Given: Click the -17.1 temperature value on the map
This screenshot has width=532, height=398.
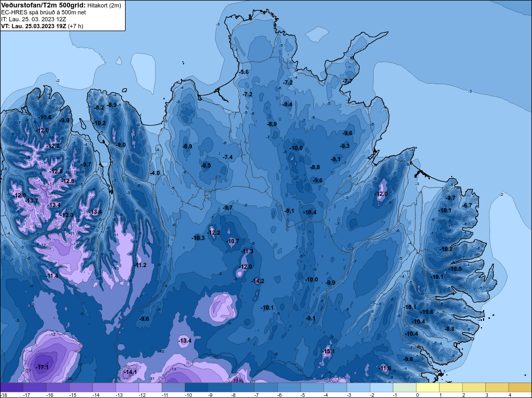Looking at the screenshot, I should [43, 368].
